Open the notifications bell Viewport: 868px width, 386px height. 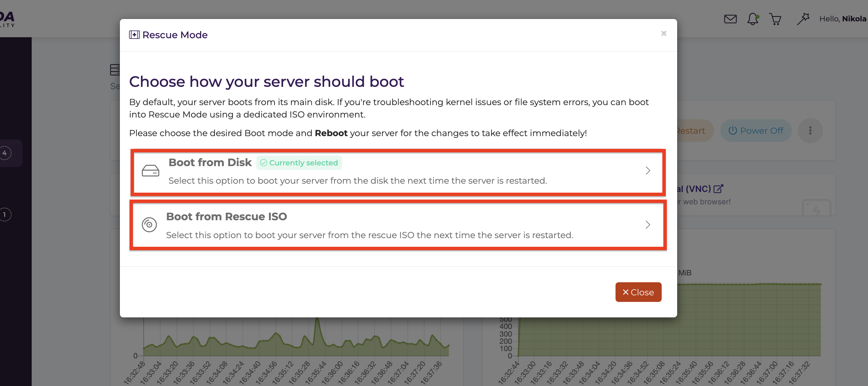[x=753, y=19]
